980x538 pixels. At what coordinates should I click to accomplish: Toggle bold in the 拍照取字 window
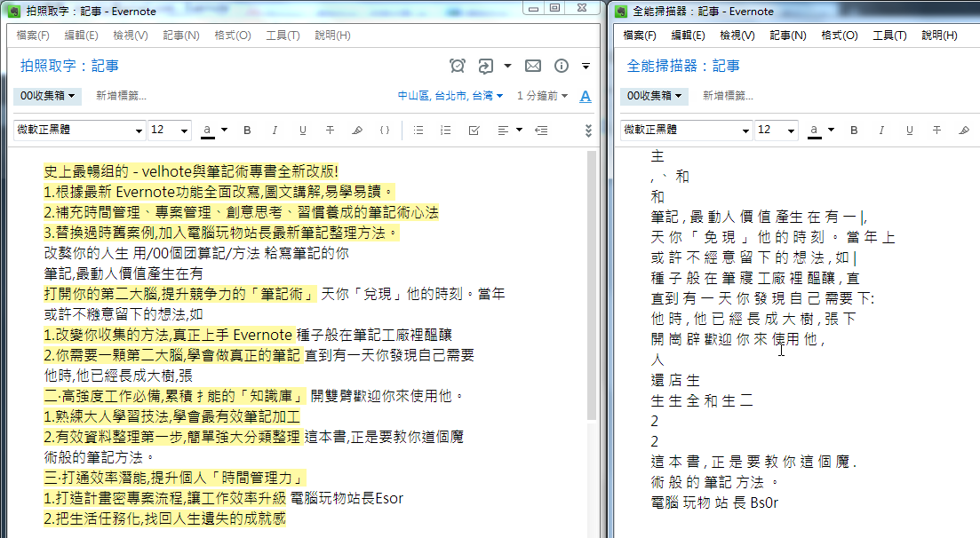tap(248, 130)
